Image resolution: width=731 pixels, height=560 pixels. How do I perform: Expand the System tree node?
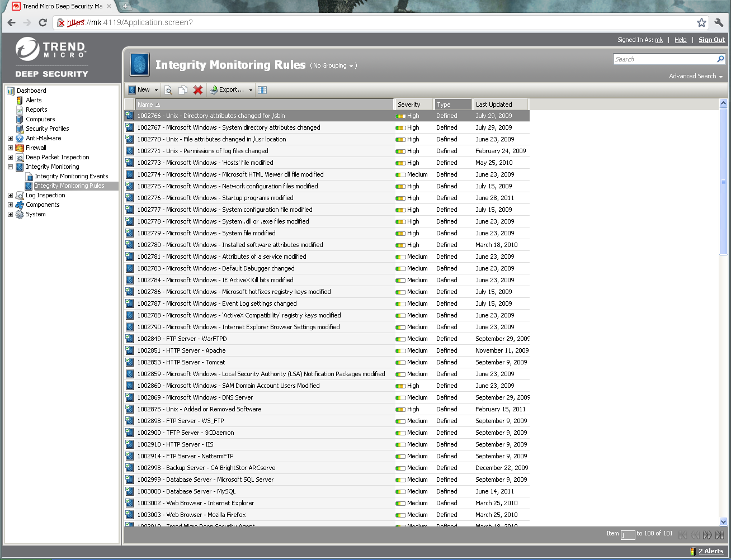tap(10, 214)
